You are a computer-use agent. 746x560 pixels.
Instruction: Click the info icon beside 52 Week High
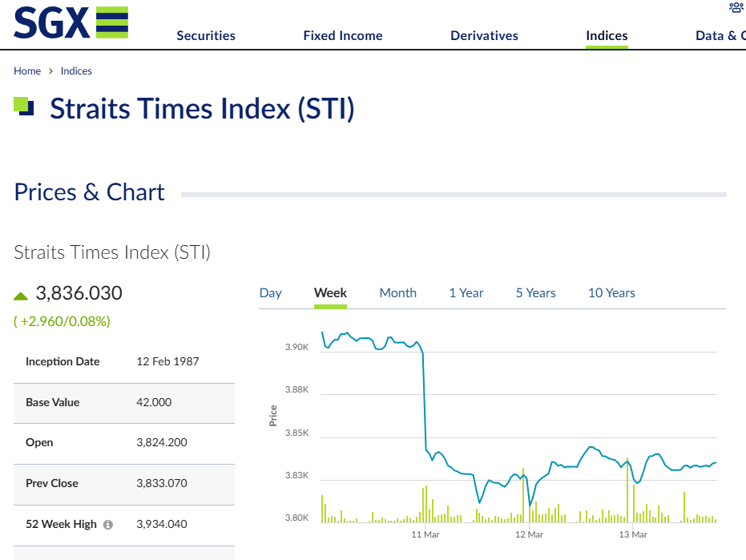pyautogui.click(x=108, y=524)
